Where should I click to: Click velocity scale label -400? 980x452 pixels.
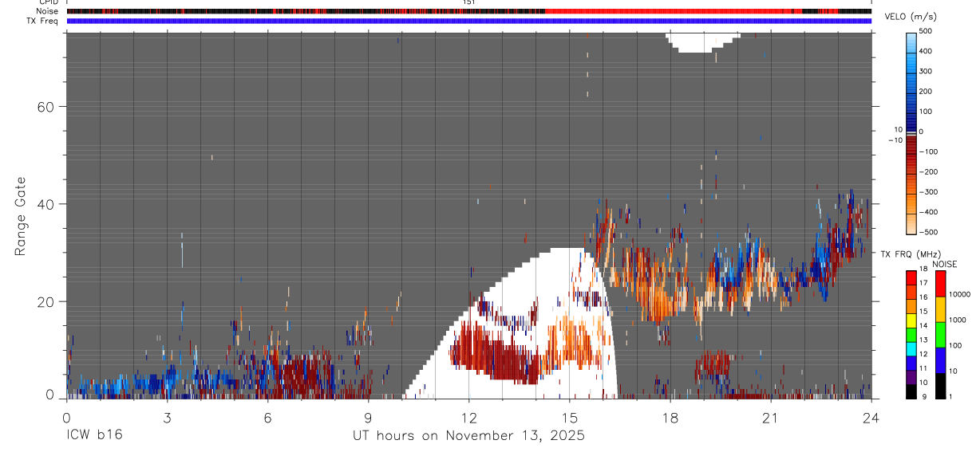coord(927,212)
